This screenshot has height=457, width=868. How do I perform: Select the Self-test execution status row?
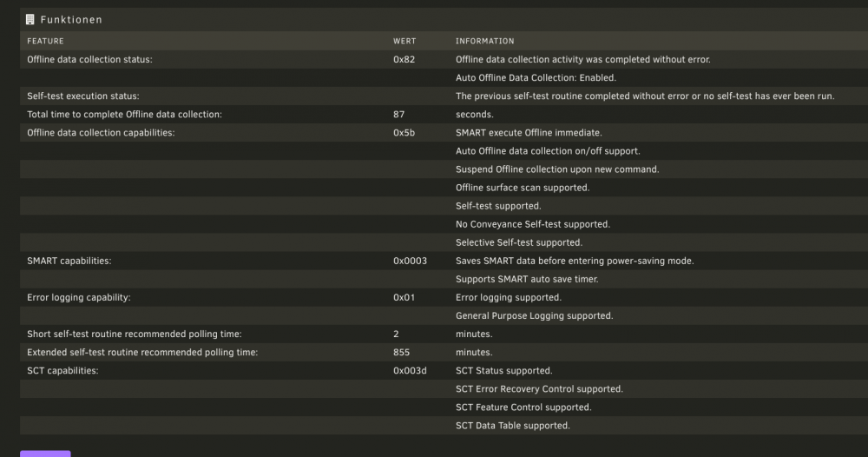(444, 96)
